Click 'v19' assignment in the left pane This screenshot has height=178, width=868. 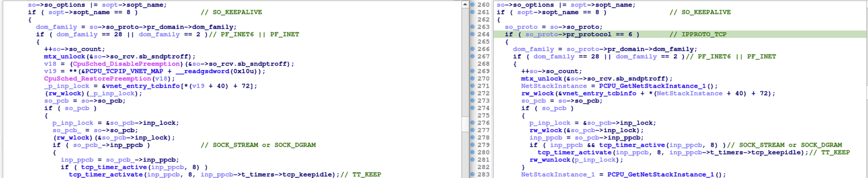pyautogui.click(x=50, y=71)
